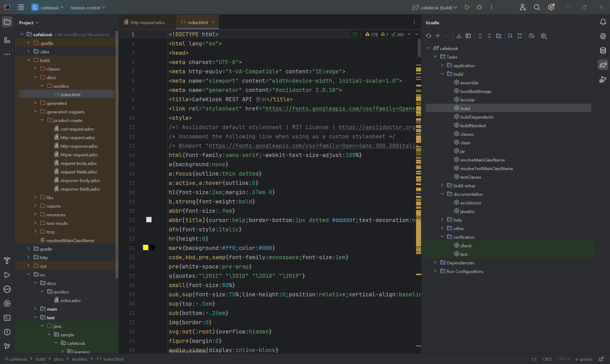Viewport: 610px width, 364px height.
Task: Collapse the verification tasks group
Action: pyautogui.click(x=442, y=237)
